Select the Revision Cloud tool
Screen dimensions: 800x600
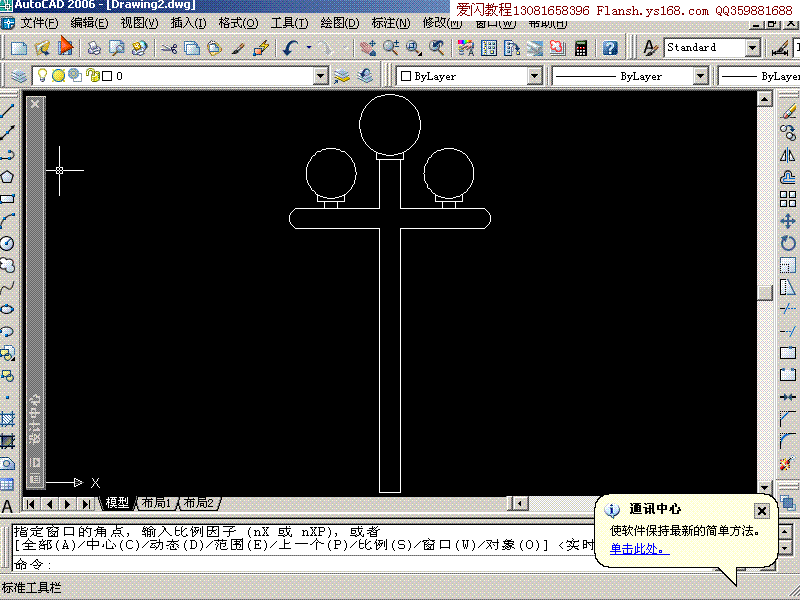coord(7,265)
